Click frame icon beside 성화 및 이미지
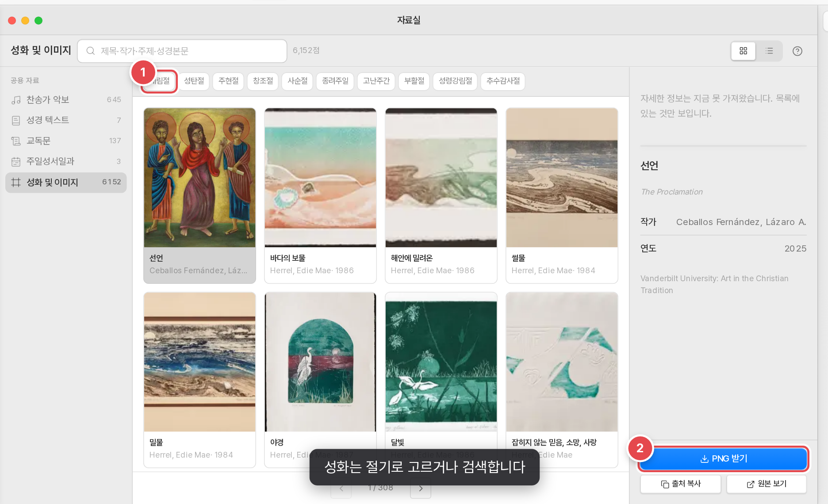Screen dimensions: 828x504 pos(16,182)
